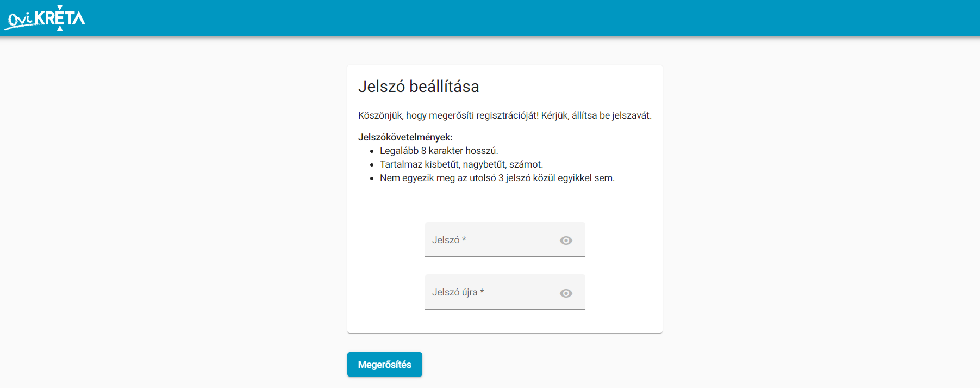980x388 pixels.
Task: Click the handwritten Ovi part of logo
Action: pyautogui.click(x=21, y=21)
